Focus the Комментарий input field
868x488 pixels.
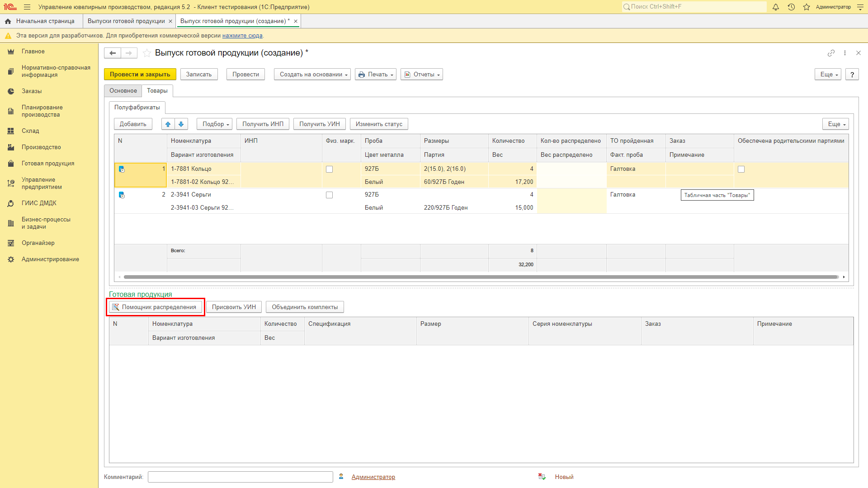coord(241,477)
